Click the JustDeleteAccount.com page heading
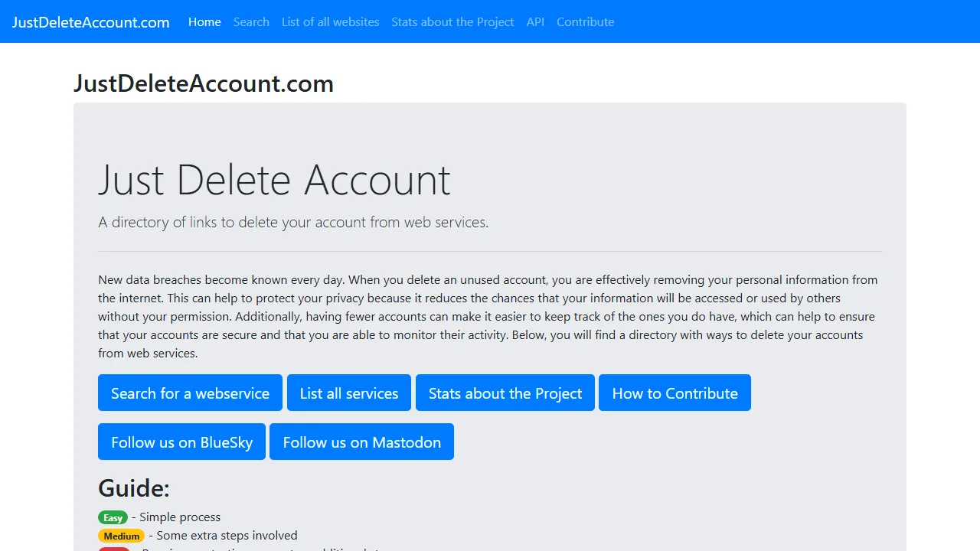This screenshot has height=551, width=980. point(203,83)
